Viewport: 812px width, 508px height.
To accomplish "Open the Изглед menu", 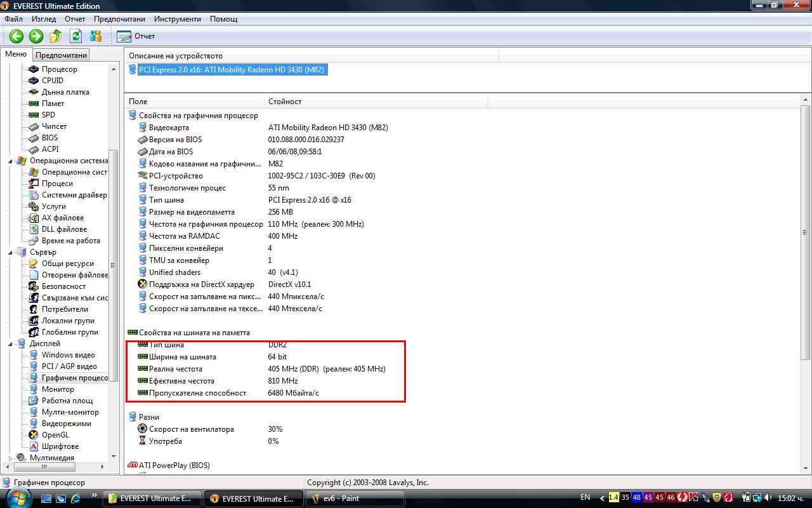I will [44, 18].
